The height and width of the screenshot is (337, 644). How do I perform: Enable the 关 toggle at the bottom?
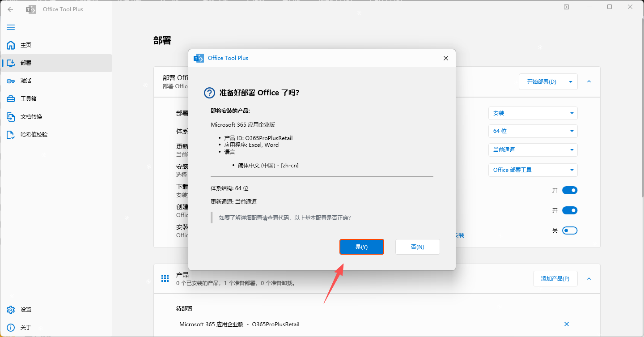pos(570,230)
